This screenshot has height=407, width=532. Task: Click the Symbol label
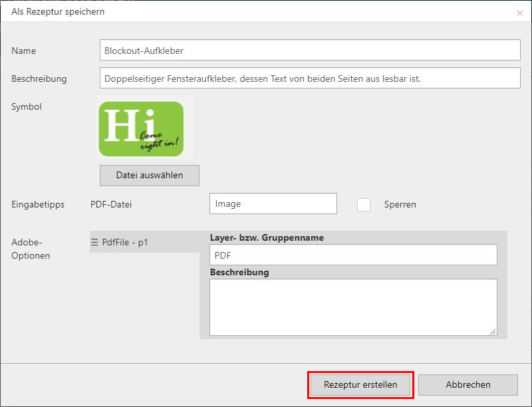(27, 106)
